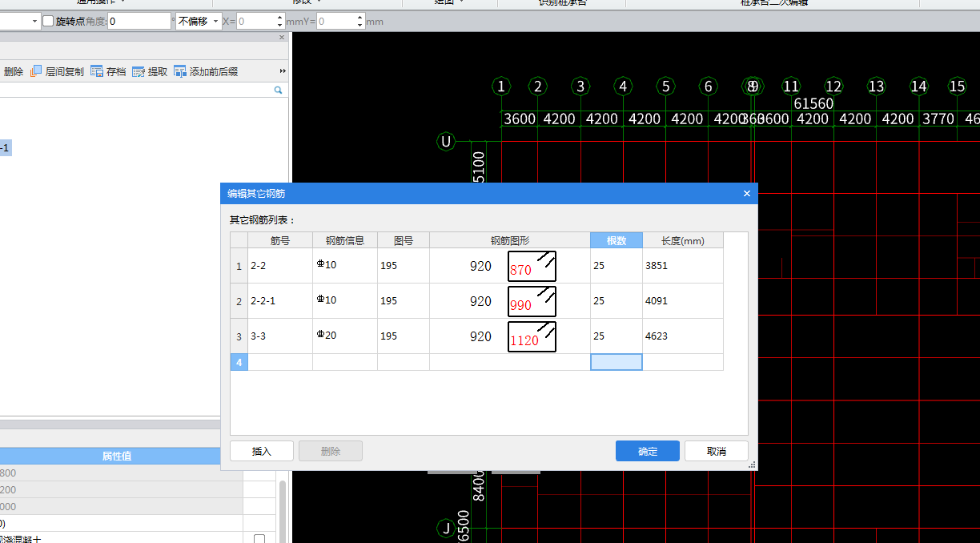Screen dimensions: 980x543
Task: Click axis bubble 14 in the drawing
Action: point(918,86)
